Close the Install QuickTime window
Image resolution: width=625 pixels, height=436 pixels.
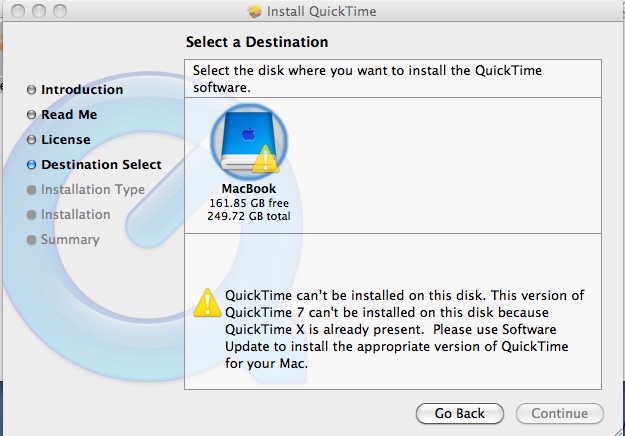[x=18, y=11]
